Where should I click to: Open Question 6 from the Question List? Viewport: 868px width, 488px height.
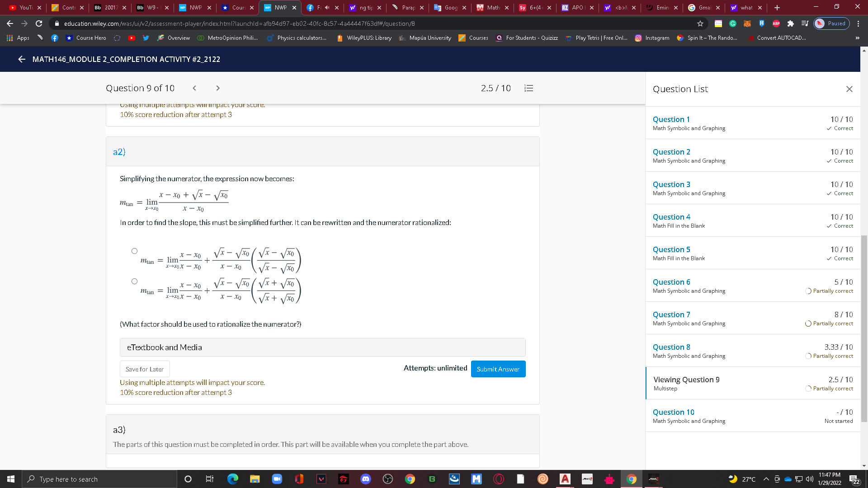pyautogui.click(x=671, y=282)
